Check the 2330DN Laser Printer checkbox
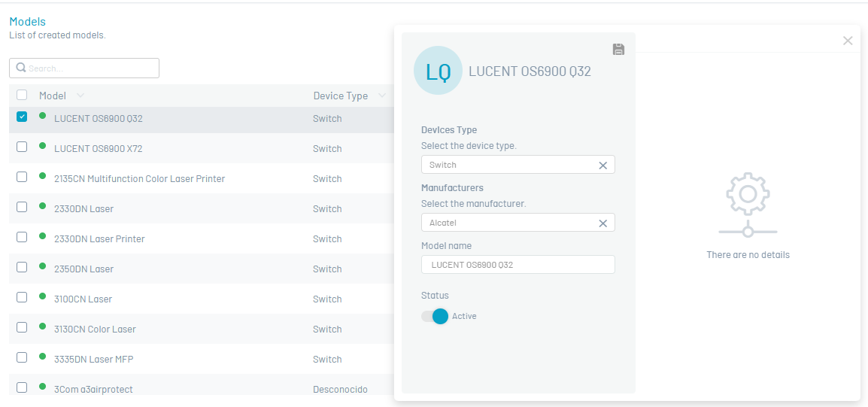Screen dimensions: 868x407 pos(22,237)
